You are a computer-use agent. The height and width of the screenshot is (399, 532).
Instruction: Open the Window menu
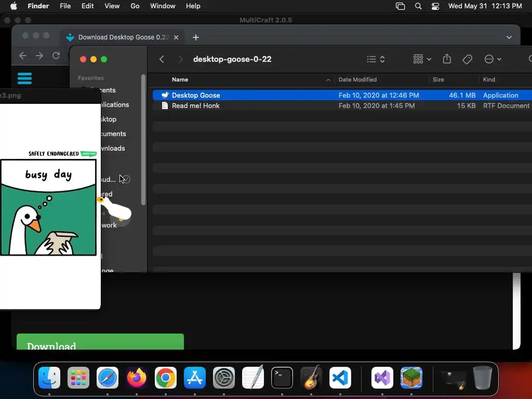click(163, 6)
